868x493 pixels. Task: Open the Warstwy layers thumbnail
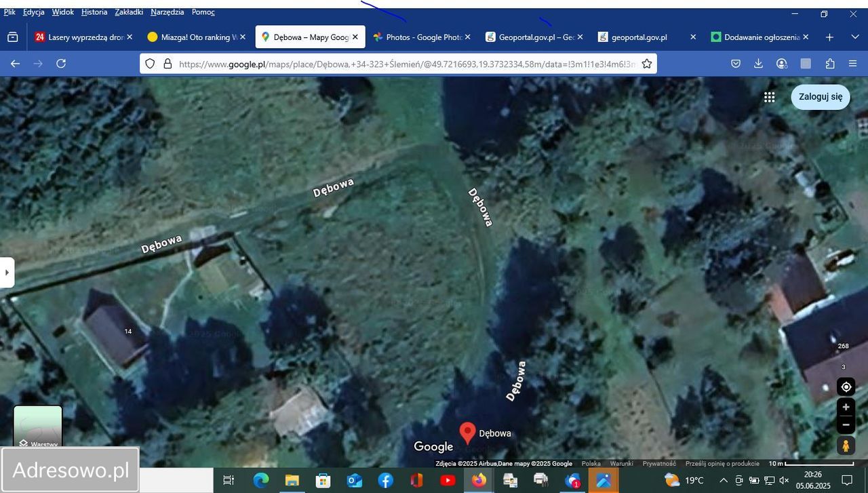38,427
